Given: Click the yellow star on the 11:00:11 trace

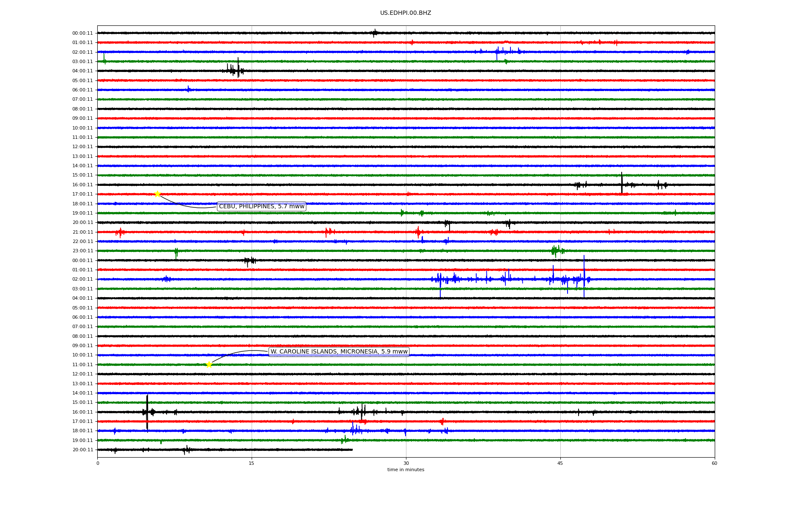Looking at the screenshot, I should pyautogui.click(x=209, y=364).
